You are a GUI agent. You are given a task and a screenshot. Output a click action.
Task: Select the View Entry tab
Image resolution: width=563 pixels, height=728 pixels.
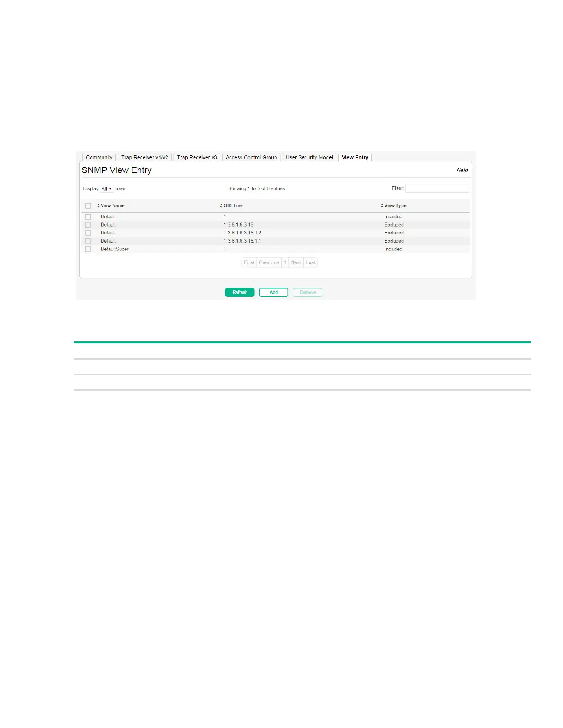point(355,157)
